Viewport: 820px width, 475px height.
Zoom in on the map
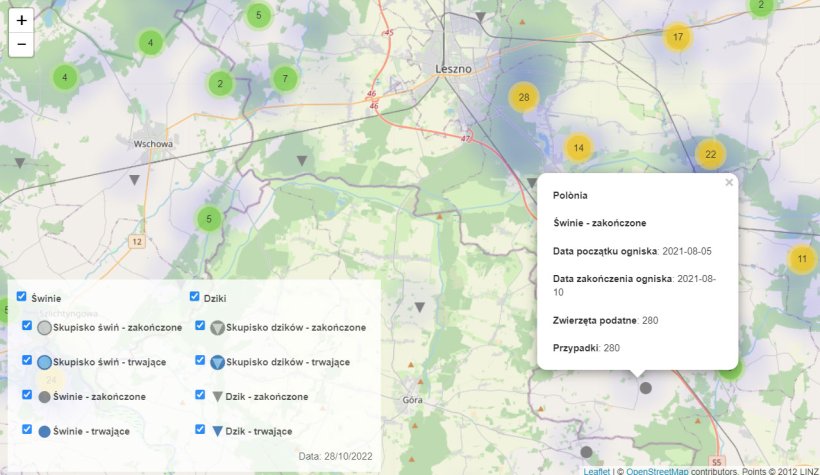click(x=22, y=20)
